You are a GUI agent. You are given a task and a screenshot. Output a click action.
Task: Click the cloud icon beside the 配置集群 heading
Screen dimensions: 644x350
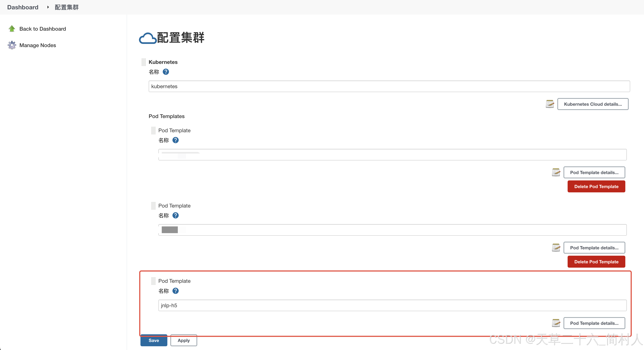point(148,38)
